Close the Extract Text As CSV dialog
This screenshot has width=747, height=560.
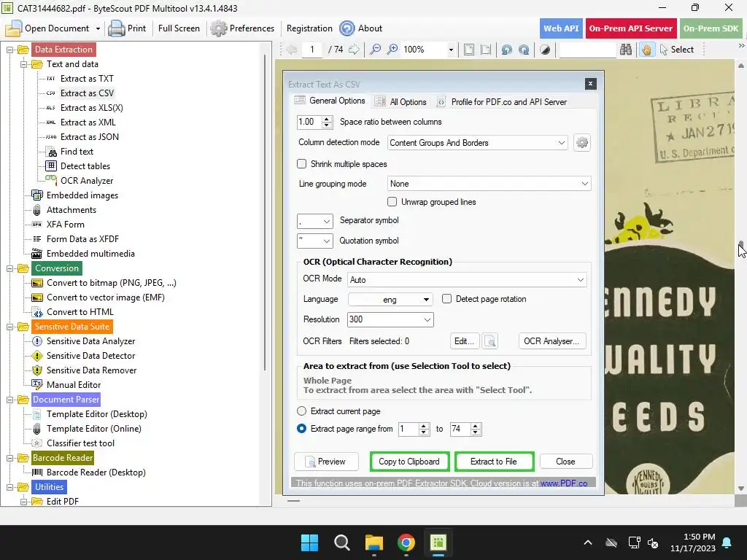pyautogui.click(x=590, y=84)
